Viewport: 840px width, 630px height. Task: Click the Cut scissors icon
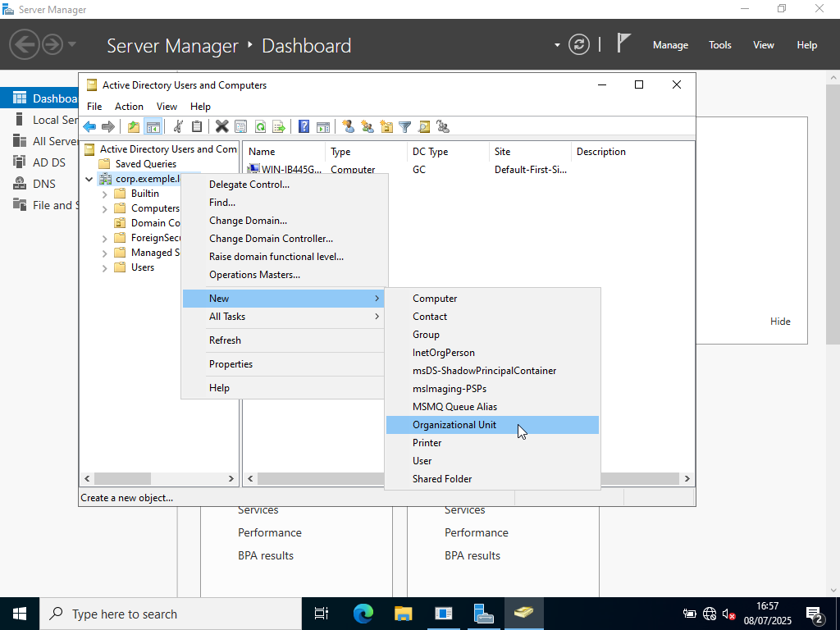click(x=178, y=127)
